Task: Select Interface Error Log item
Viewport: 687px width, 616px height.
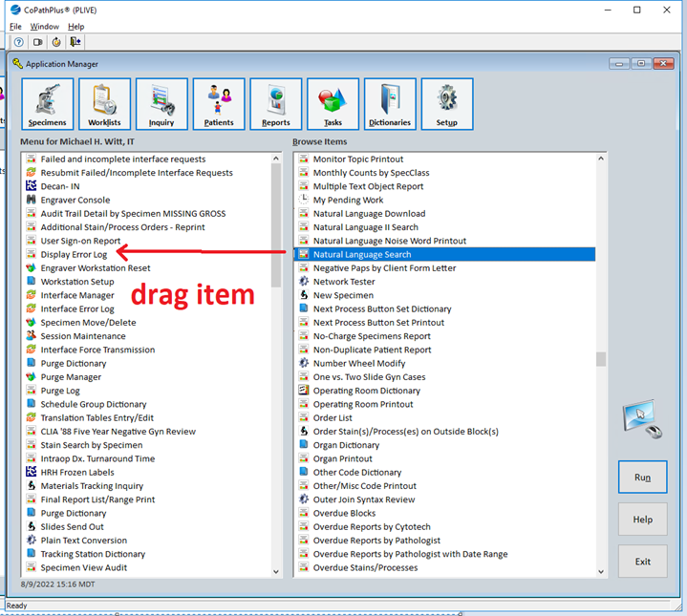Action: click(x=77, y=308)
